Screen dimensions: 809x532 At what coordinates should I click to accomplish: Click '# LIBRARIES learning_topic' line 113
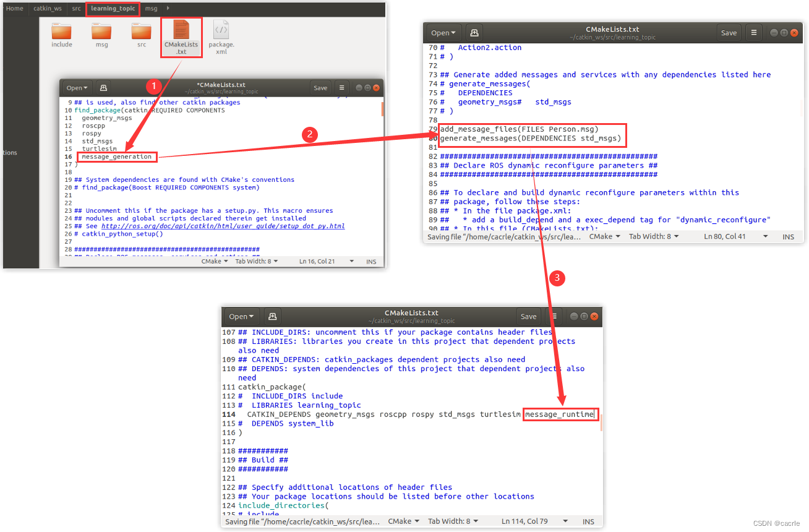pos(299,405)
